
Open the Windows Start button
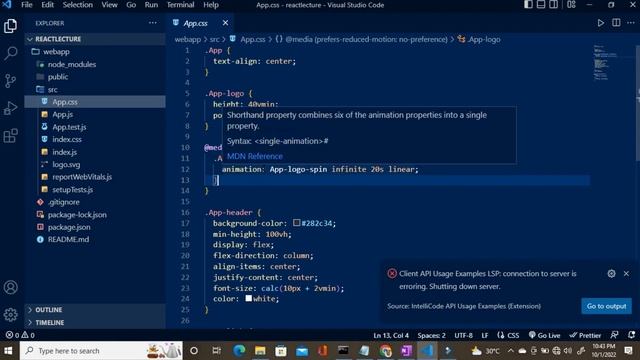click(8, 351)
